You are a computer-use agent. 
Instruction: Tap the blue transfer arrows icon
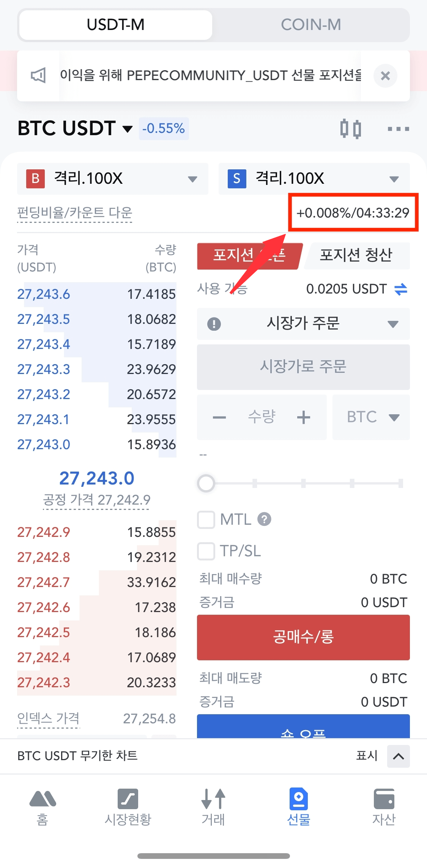pos(401,289)
